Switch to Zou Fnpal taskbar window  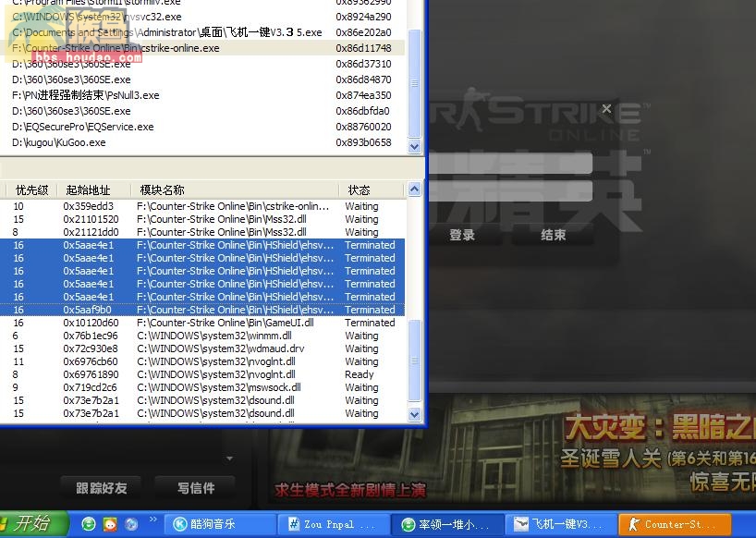click(334, 524)
